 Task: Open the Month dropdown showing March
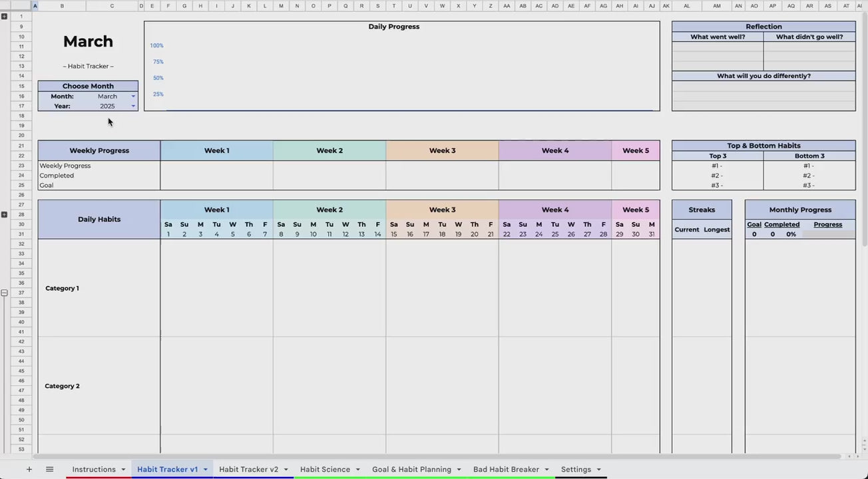[133, 96]
